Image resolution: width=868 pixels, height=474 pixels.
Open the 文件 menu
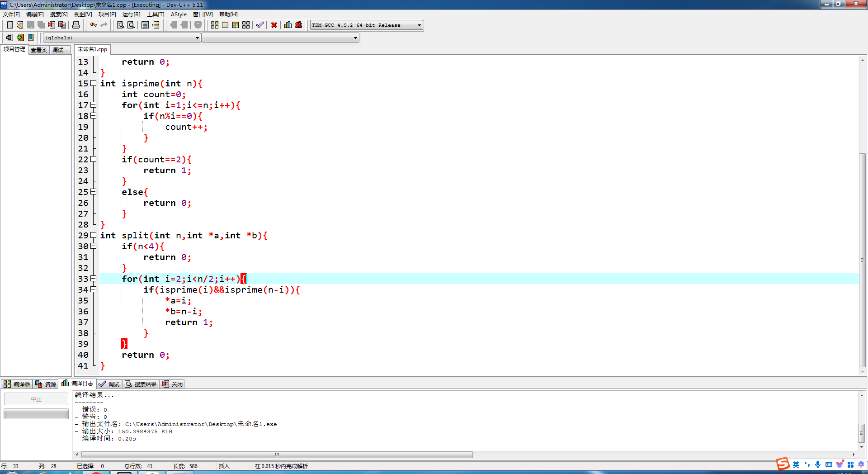(11, 14)
